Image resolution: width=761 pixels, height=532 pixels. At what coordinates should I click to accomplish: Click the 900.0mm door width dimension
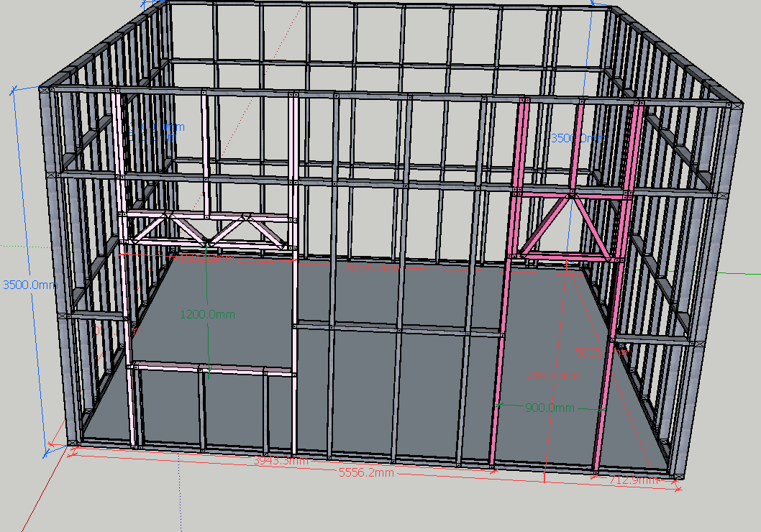[x=550, y=408]
